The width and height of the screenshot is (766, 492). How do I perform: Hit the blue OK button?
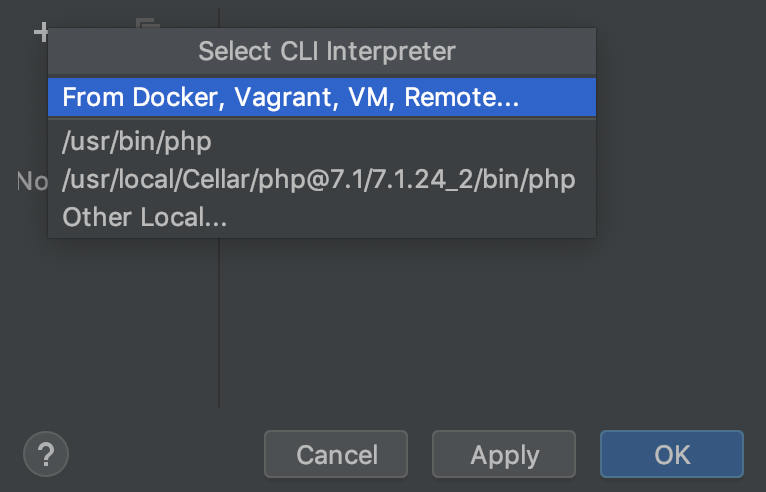[x=672, y=455]
